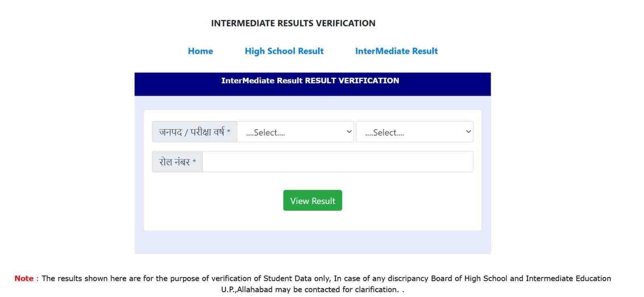644x297 pixels.
Task: Click the जनपद / परीक्षा वर्ष label
Action: tap(194, 132)
